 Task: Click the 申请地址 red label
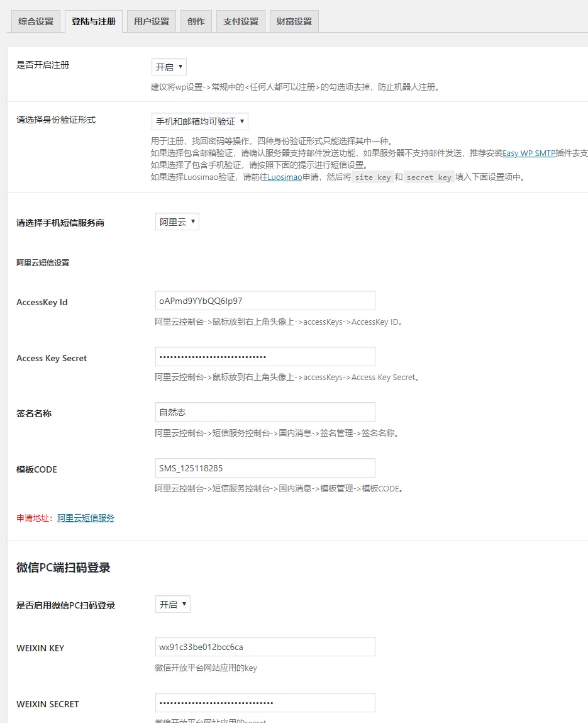click(35, 518)
